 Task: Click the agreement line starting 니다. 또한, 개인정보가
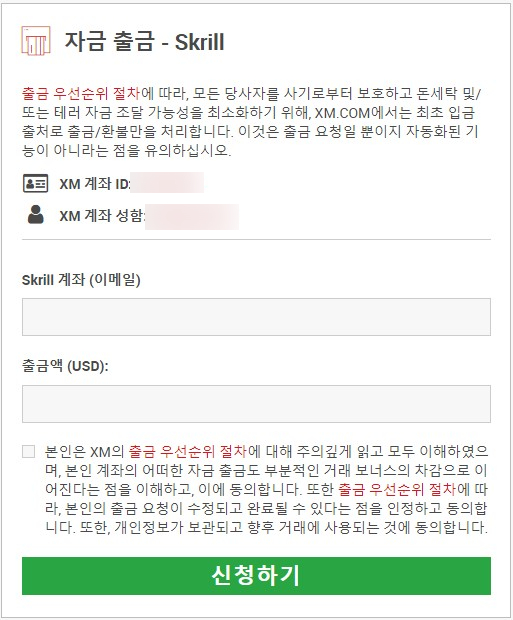266,527
